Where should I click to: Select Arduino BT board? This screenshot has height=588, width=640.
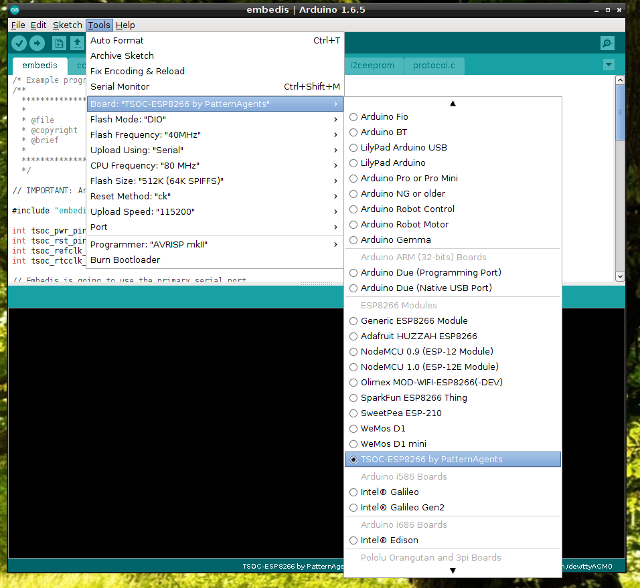[453, 132]
